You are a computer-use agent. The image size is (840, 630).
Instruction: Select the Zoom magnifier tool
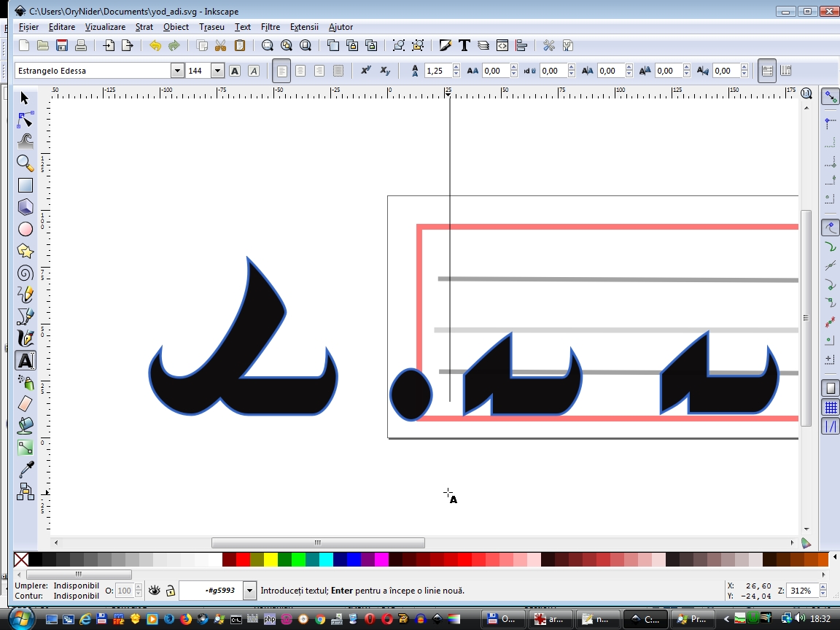26,163
